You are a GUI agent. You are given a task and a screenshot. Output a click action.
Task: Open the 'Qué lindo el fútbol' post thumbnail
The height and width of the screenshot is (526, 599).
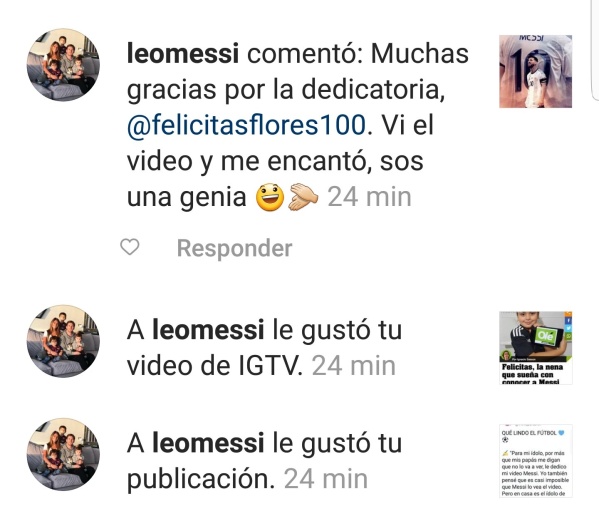pyautogui.click(x=536, y=461)
